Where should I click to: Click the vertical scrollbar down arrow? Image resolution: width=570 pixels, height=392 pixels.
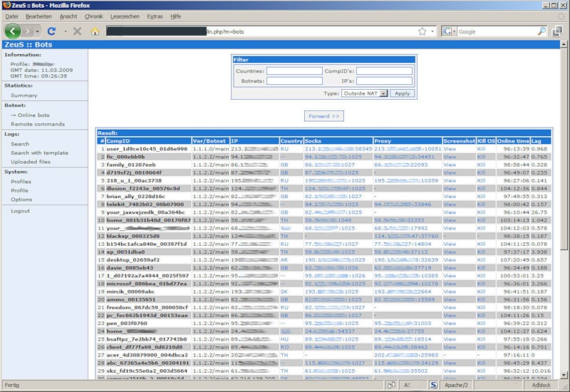pos(564,375)
